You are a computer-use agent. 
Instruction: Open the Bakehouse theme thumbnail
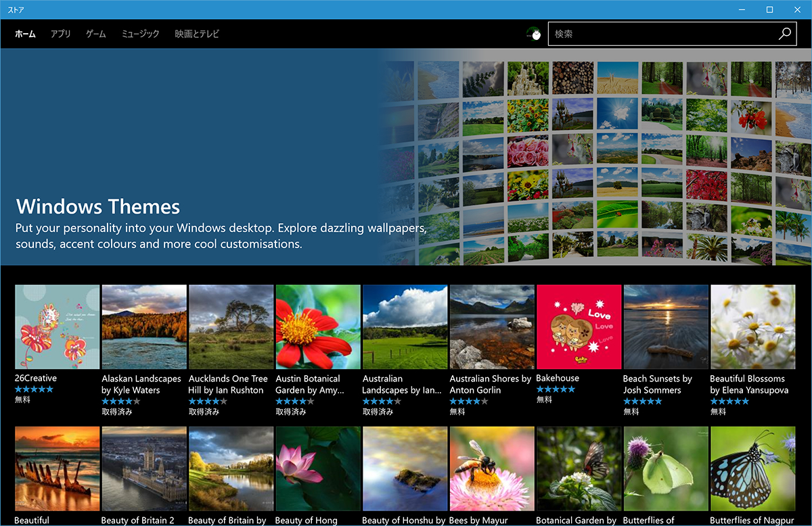(x=579, y=327)
